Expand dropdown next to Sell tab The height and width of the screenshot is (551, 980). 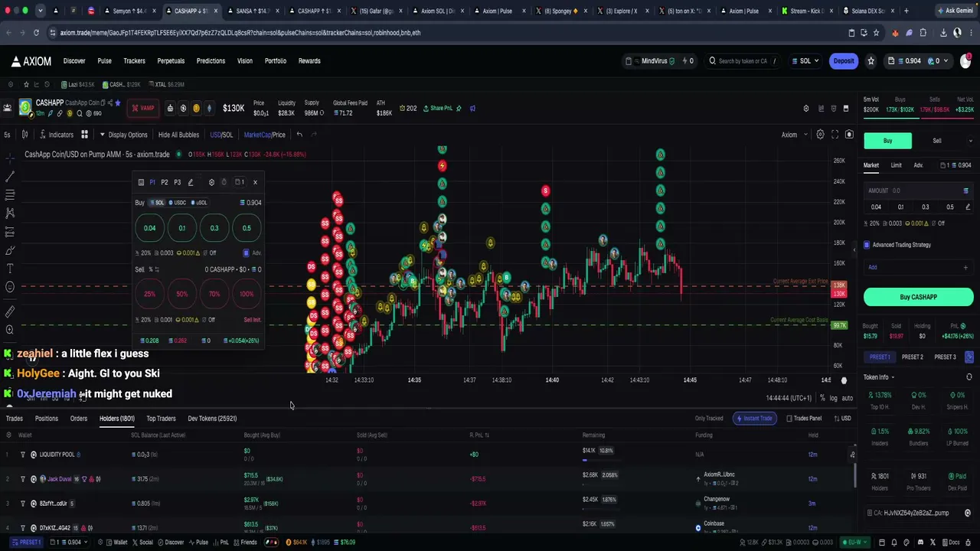pyautogui.click(x=970, y=141)
